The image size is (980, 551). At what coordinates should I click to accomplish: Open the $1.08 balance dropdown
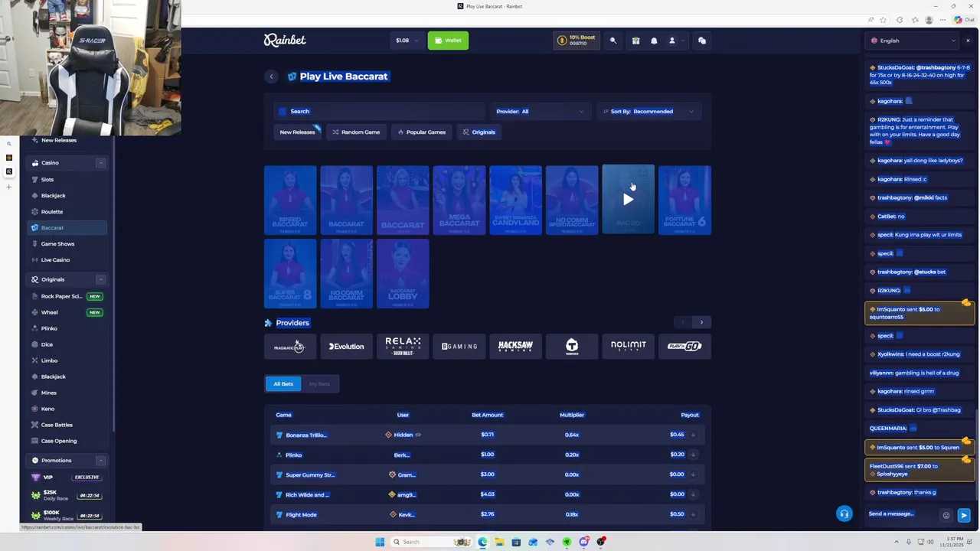tap(407, 41)
